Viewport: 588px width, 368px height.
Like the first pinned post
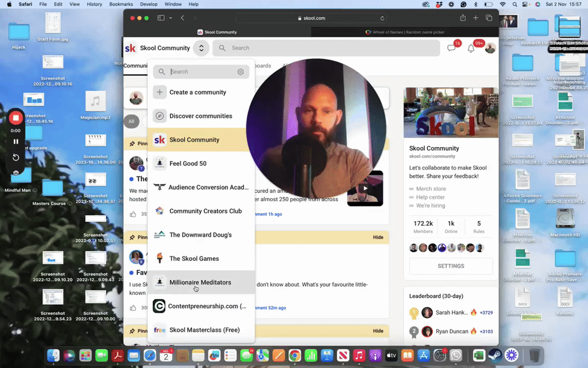[x=133, y=214]
